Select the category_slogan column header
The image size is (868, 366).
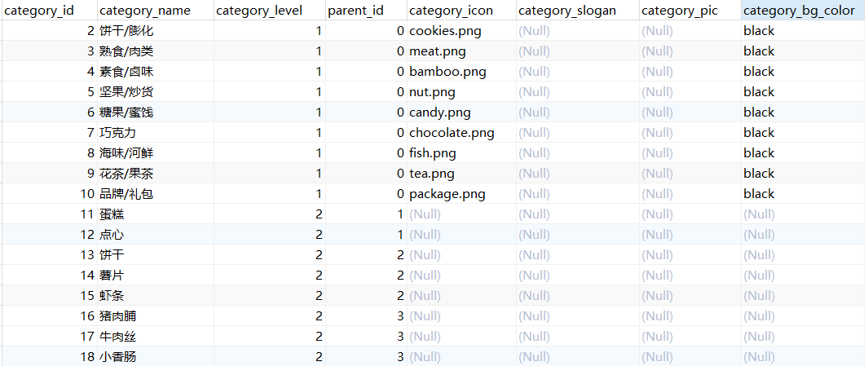(x=577, y=10)
